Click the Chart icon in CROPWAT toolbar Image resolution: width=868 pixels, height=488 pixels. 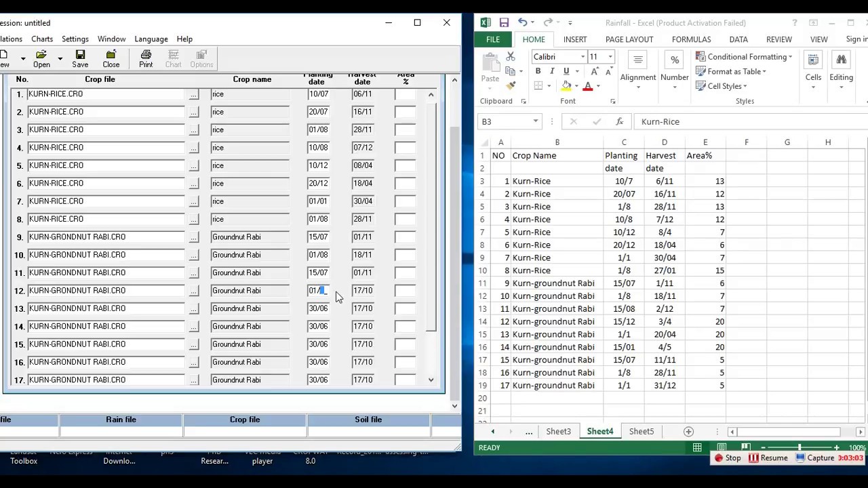point(173,55)
